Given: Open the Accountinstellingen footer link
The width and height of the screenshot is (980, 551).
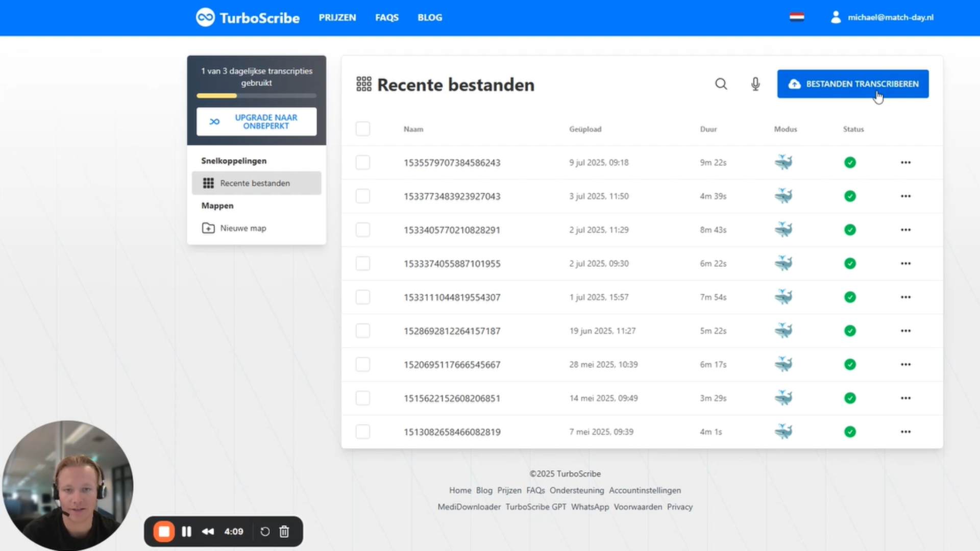Looking at the screenshot, I should click(645, 490).
